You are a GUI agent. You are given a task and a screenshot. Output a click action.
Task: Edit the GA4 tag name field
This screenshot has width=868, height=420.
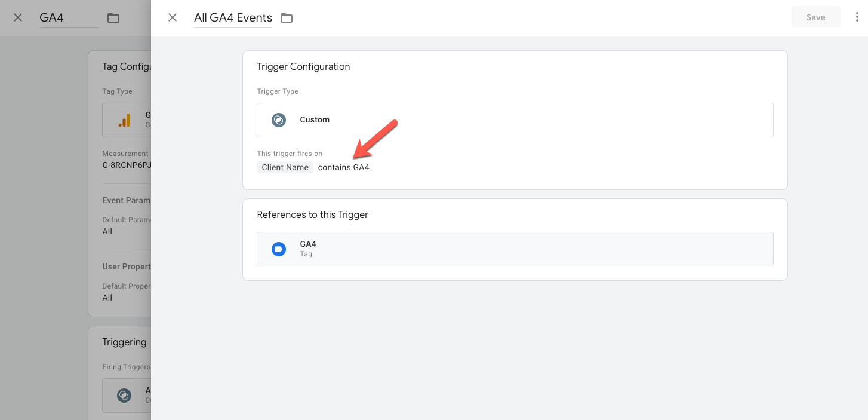[69, 18]
